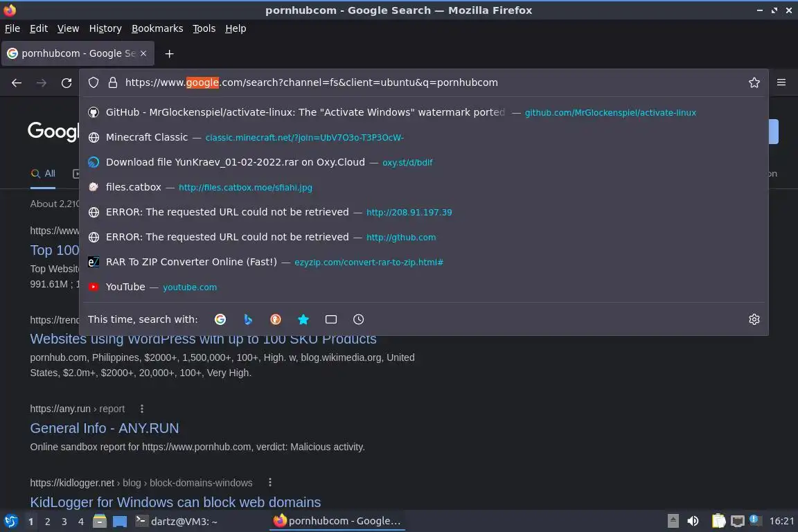Open the Edit menu

pyautogui.click(x=39, y=28)
